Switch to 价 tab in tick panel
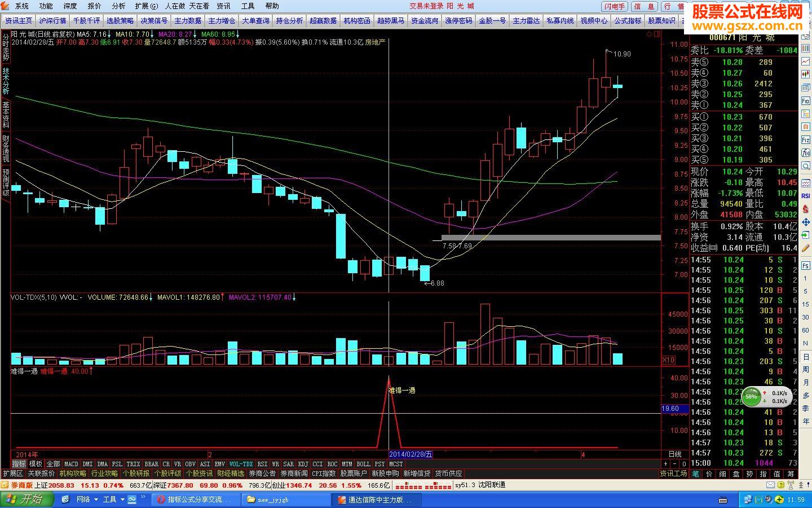The height and width of the screenshot is (508, 812). (x=709, y=474)
